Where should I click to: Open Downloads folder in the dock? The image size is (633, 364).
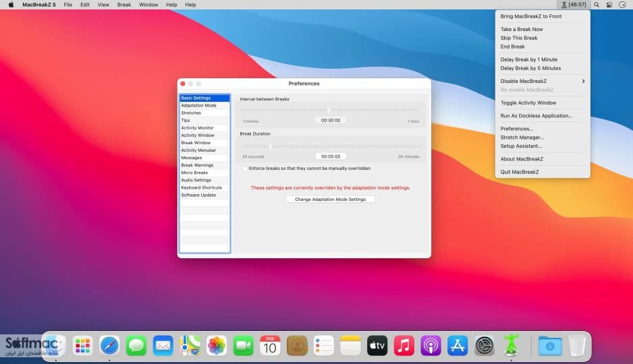(550, 346)
